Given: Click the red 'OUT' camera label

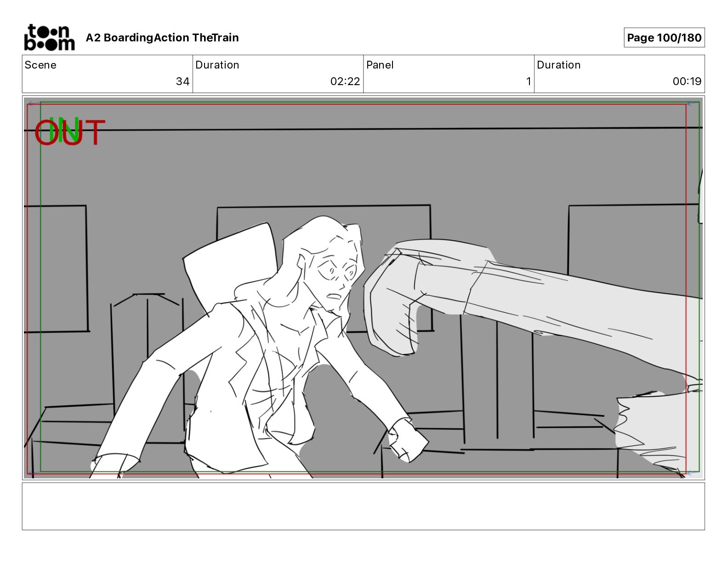Looking at the screenshot, I should point(70,133).
